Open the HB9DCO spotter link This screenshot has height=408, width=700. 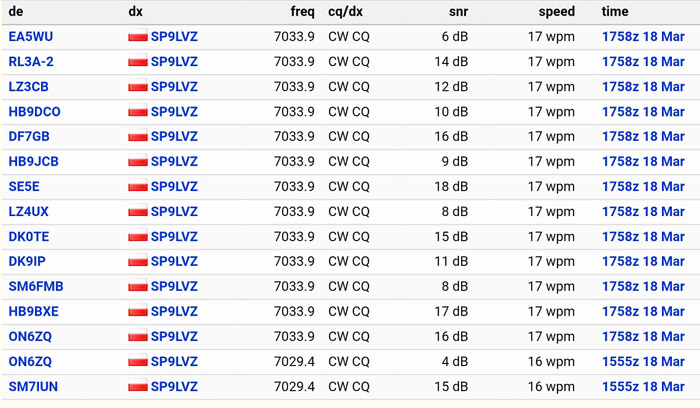coord(34,112)
